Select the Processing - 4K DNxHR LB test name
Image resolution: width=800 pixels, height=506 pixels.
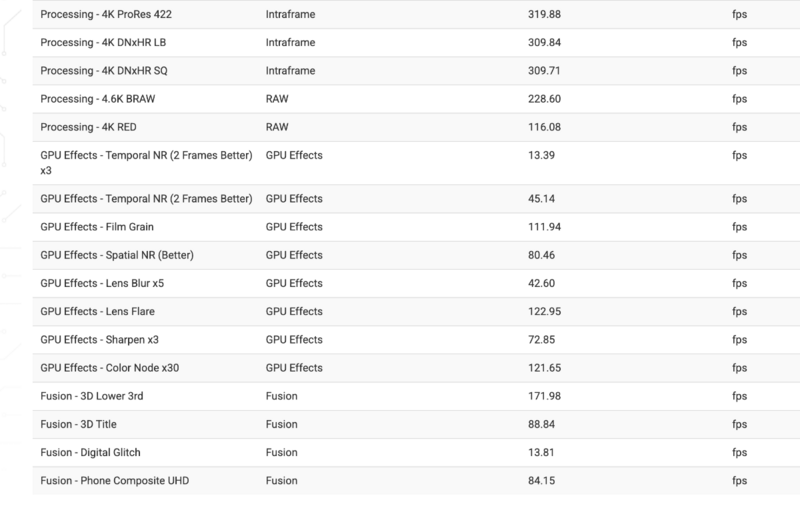[101, 44]
